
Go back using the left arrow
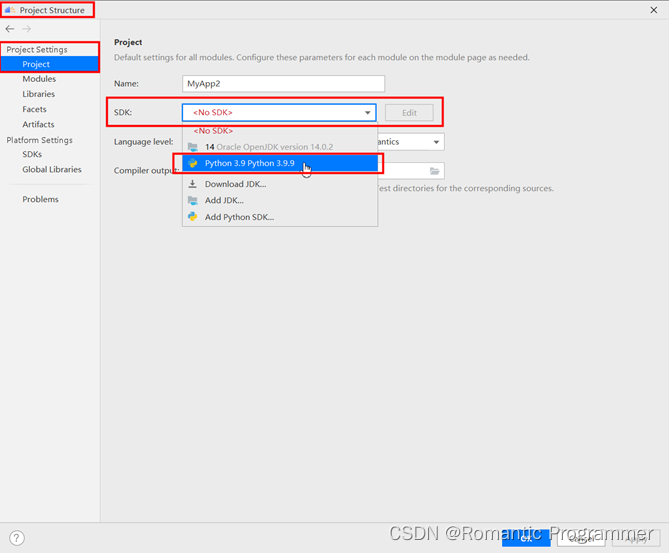[10, 29]
